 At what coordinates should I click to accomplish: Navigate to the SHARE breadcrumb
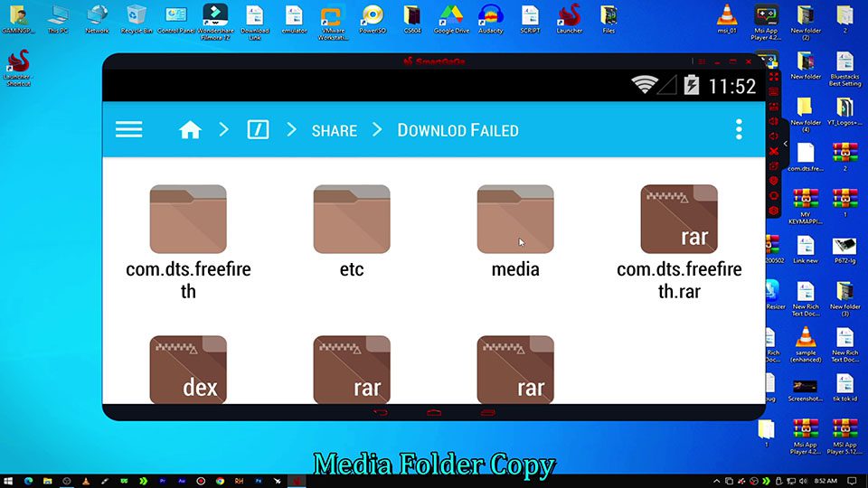click(335, 130)
